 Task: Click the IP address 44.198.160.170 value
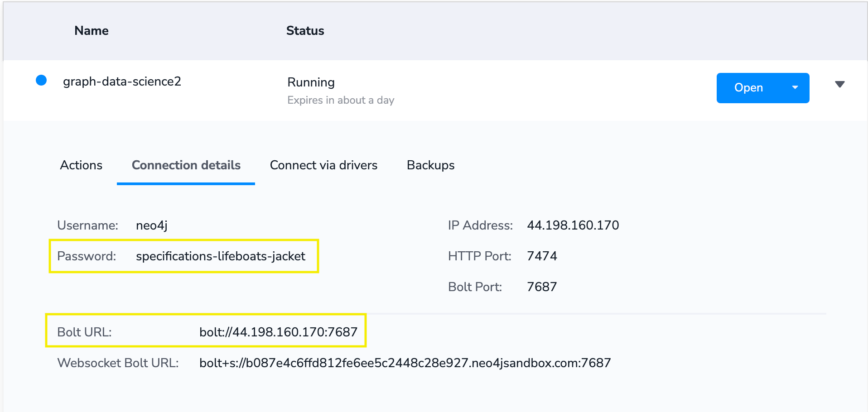(573, 225)
